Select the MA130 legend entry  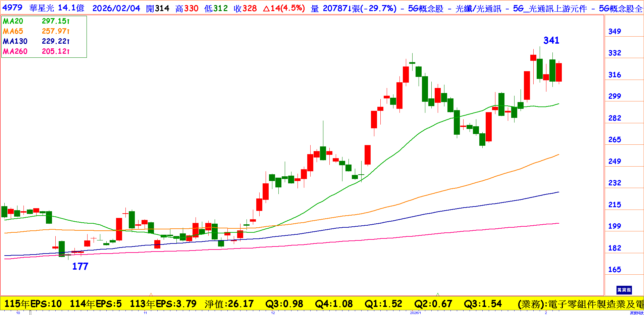15,41
